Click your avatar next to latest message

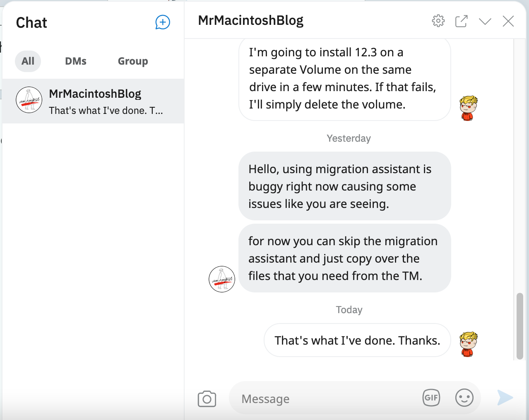tap(469, 344)
